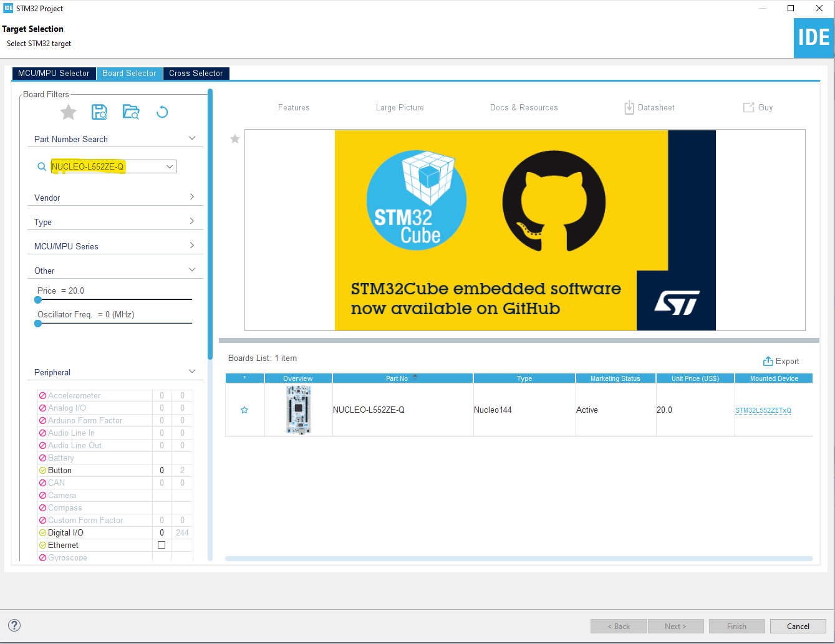Viewport: 835px width, 644px height.
Task: Enable the Ethernet peripheral checkbox
Action: click(162, 544)
